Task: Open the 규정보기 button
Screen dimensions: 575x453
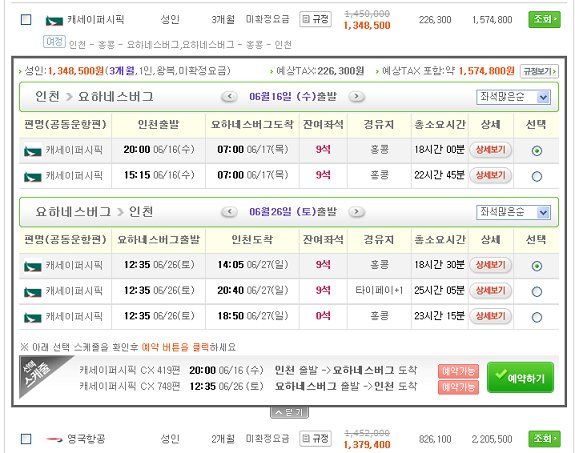Action: (x=539, y=71)
